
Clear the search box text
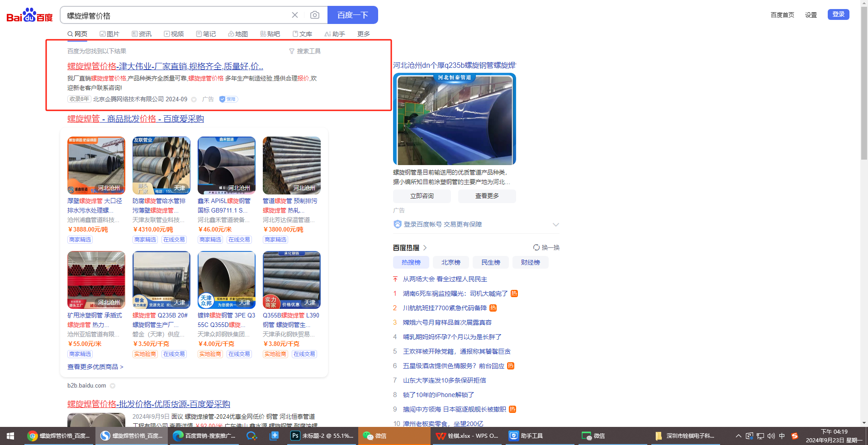pos(295,15)
